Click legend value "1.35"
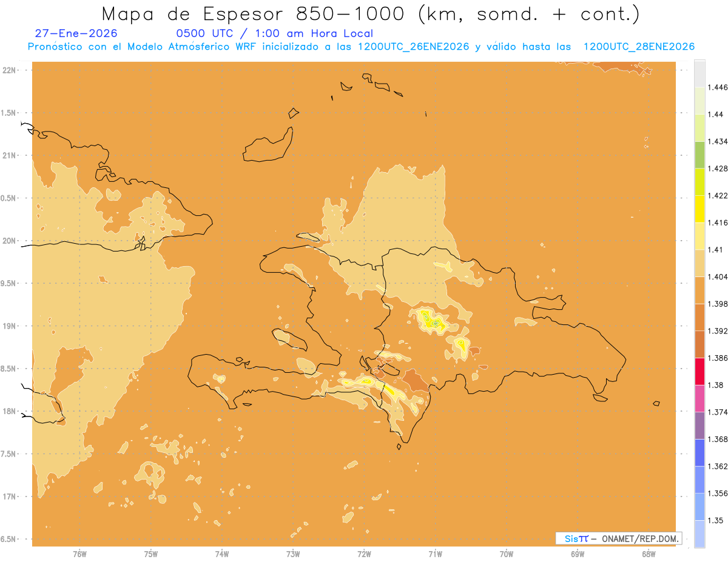Image resolution: width=728 pixels, height=562 pixels. tap(716, 521)
